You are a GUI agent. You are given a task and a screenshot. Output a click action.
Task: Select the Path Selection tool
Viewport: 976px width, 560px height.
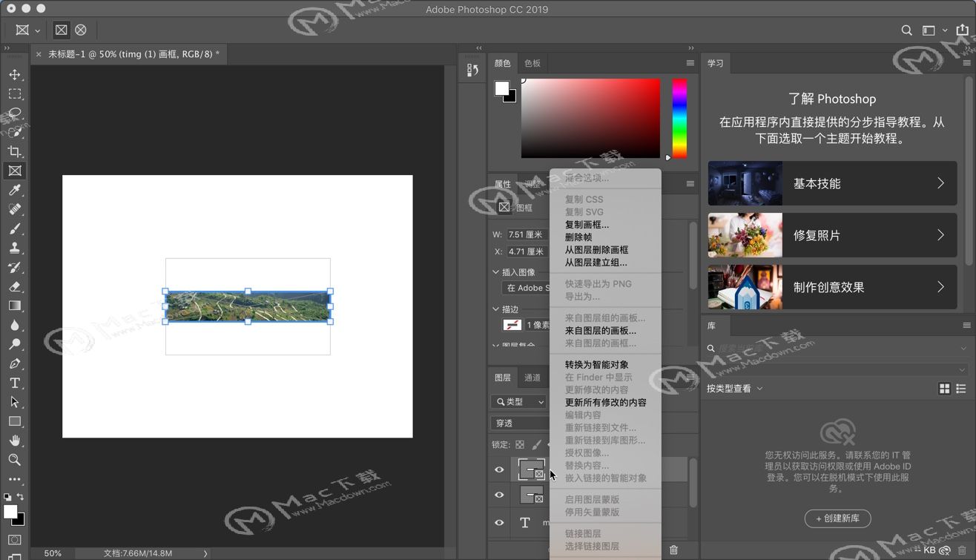click(15, 402)
